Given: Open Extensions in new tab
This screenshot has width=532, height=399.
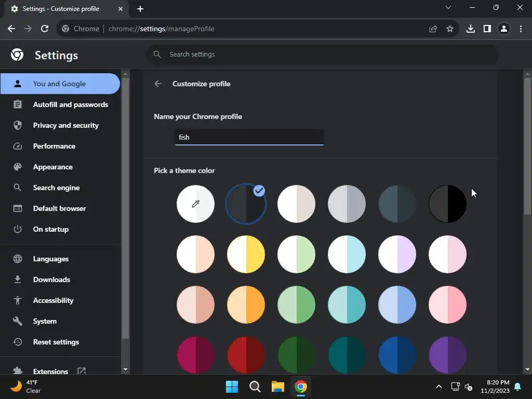Looking at the screenshot, I should tap(60, 371).
